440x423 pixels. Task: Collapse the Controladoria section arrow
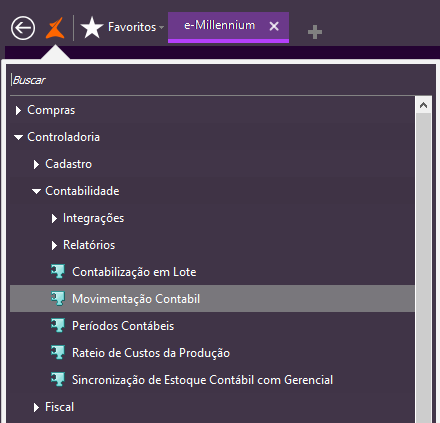click(x=18, y=137)
